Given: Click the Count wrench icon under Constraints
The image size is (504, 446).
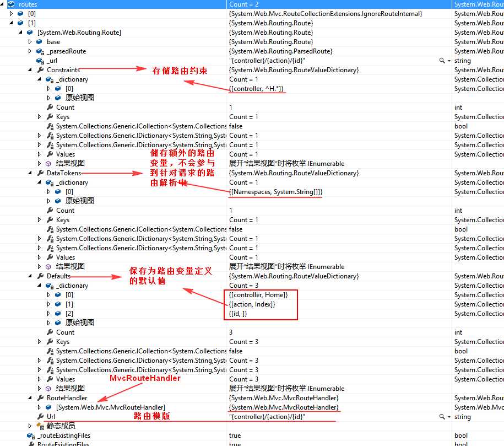Looking at the screenshot, I should click(50, 107).
